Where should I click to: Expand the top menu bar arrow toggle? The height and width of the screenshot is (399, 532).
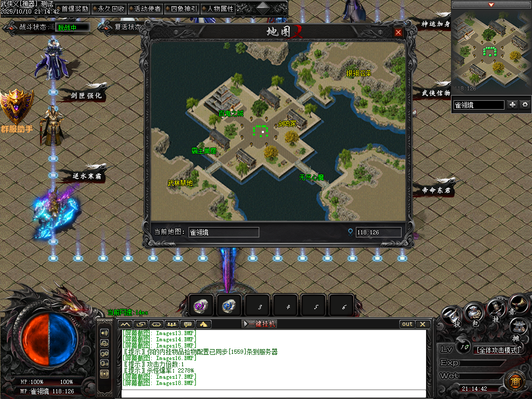(263, 8)
